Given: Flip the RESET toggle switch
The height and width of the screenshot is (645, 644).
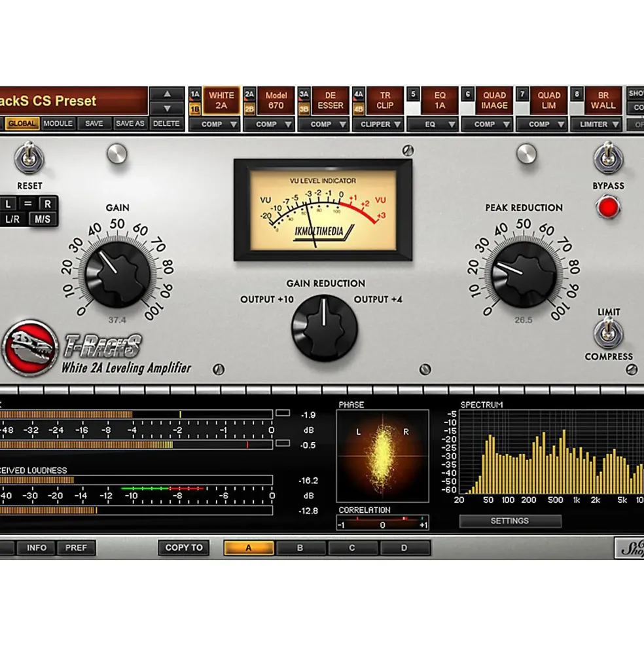Looking at the screenshot, I should 29,158.
